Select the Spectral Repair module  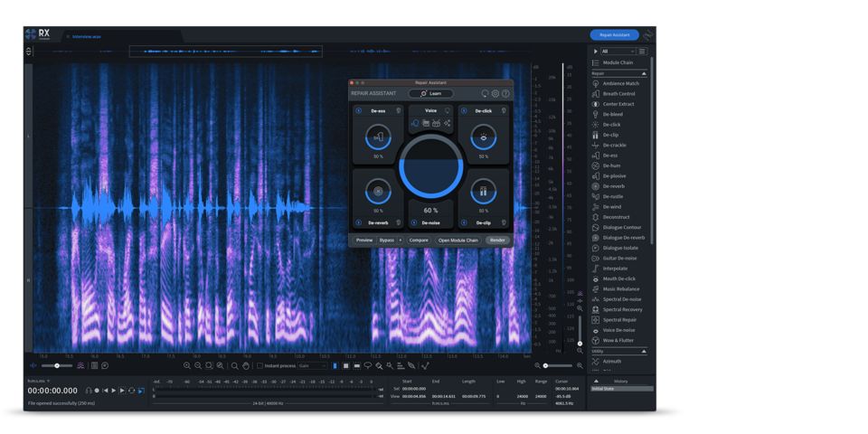click(x=619, y=320)
